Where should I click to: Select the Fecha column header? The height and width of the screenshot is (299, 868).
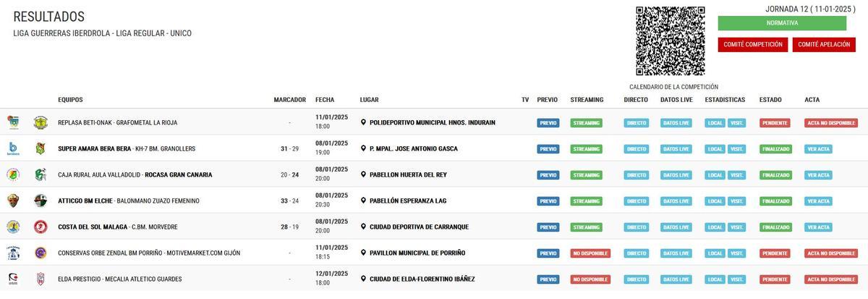(x=325, y=100)
